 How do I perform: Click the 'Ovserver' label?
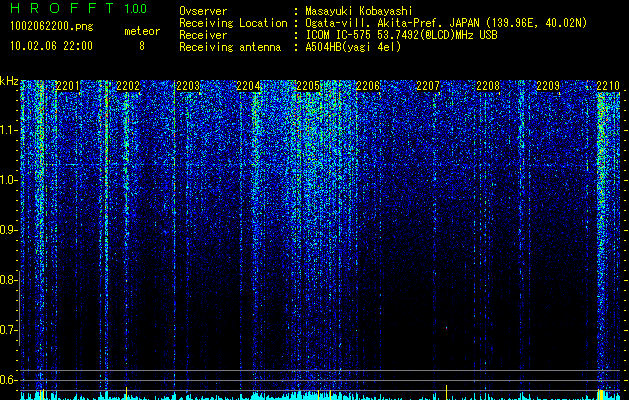click(203, 11)
